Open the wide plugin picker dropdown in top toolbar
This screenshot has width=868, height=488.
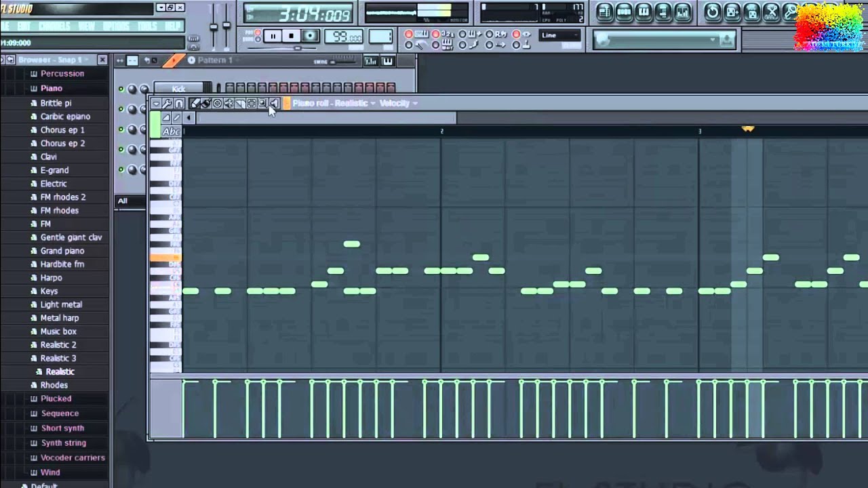pos(664,40)
